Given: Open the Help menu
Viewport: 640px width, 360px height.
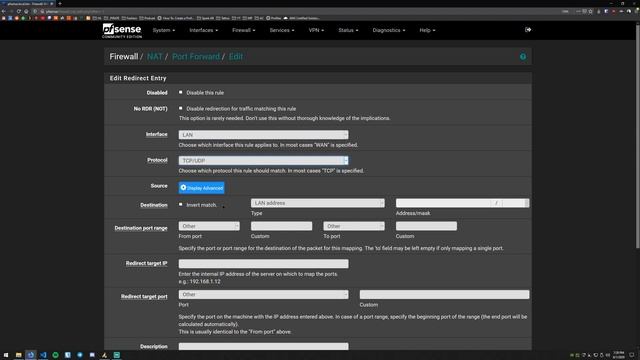Looking at the screenshot, I should point(427,30).
